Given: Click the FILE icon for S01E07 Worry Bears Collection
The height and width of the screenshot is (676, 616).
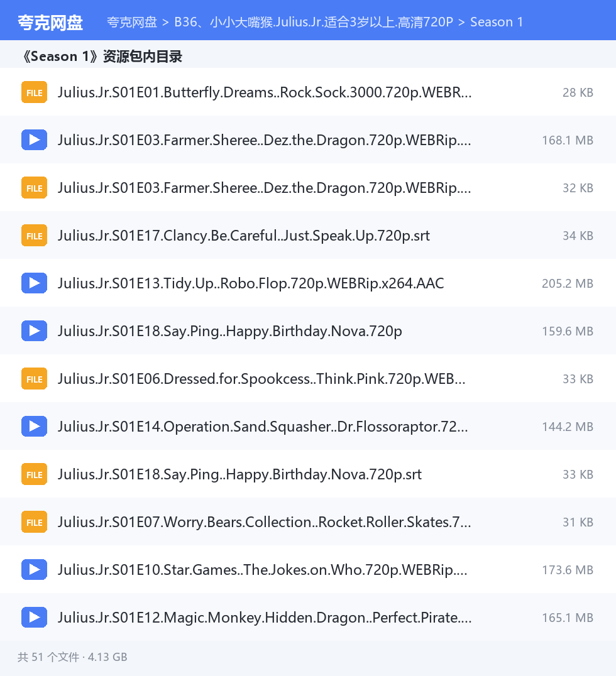Looking at the screenshot, I should click(34, 522).
